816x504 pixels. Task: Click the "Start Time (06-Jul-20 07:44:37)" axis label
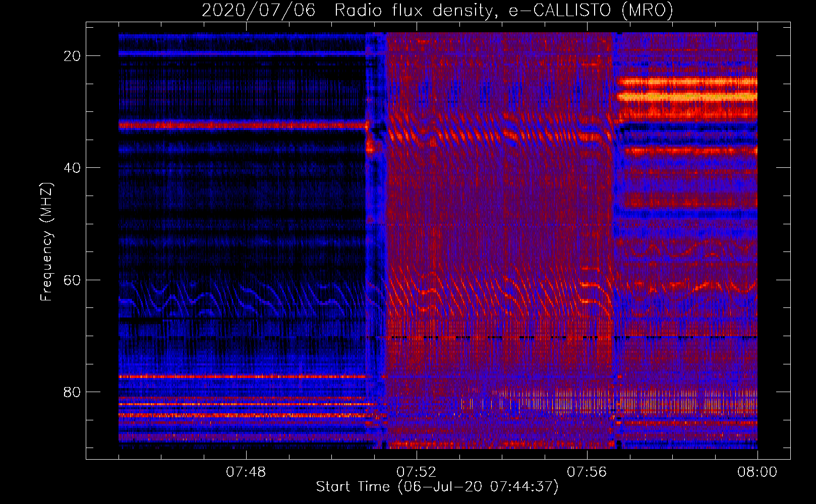pos(437,487)
